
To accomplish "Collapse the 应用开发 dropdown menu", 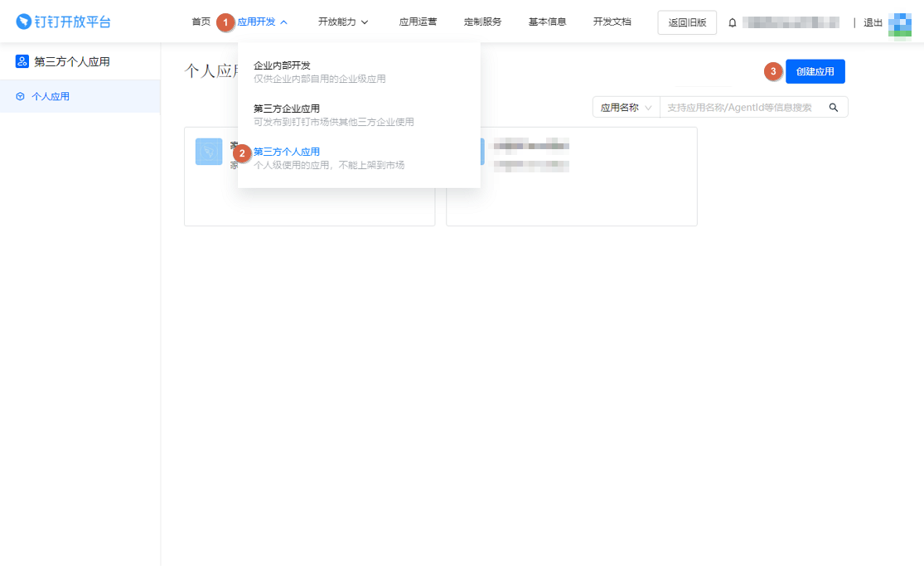I will coord(262,22).
